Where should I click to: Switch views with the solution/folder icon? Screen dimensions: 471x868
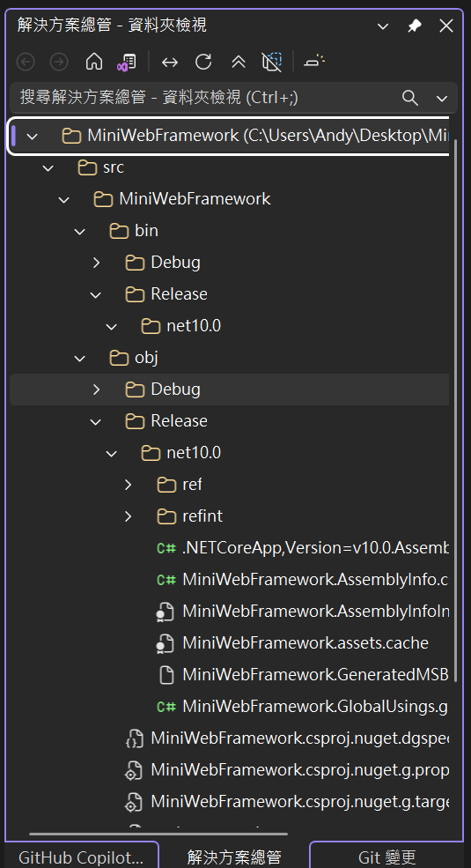click(127, 62)
